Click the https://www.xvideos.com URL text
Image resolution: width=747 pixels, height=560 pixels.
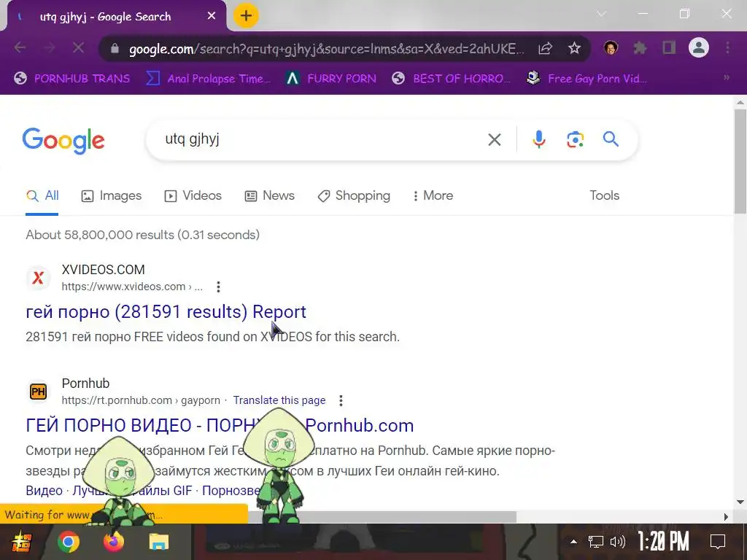pyautogui.click(x=123, y=287)
